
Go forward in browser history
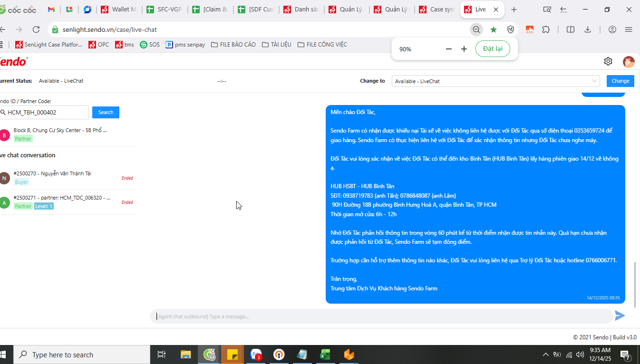click(19, 29)
